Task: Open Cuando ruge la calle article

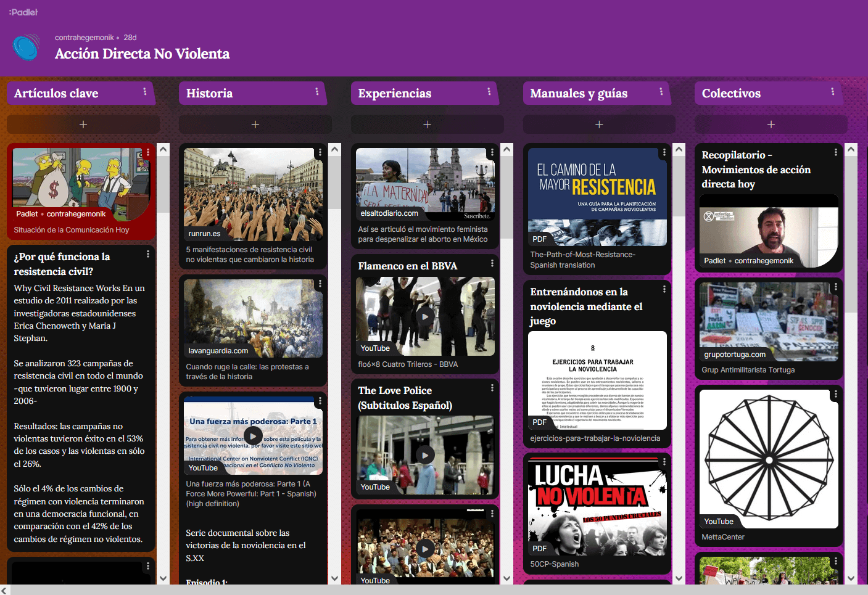Action: tap(247, 372)
